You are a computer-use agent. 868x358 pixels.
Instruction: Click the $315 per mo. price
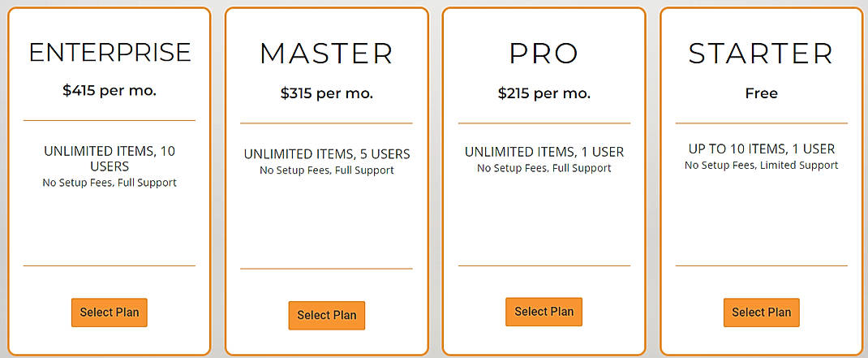tap(327, 93)
